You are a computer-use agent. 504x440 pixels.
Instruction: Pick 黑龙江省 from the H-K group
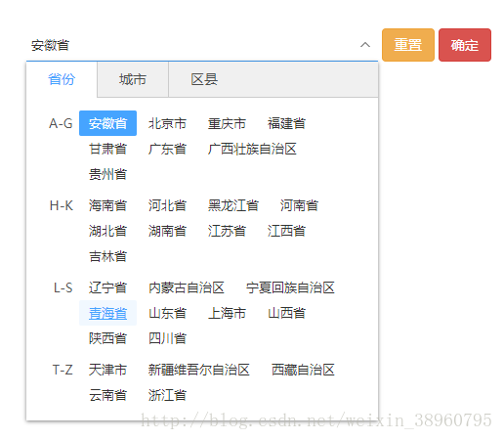(233, 205)
